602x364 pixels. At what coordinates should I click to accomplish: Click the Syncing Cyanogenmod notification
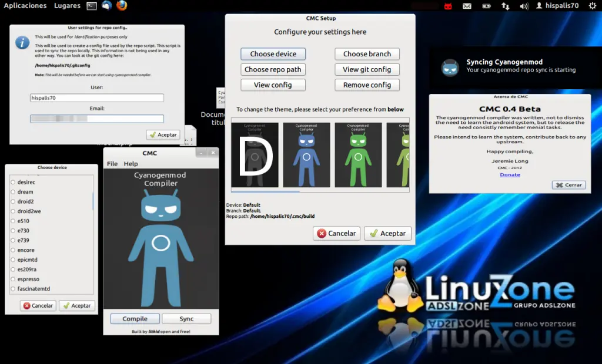pos(515,68)
